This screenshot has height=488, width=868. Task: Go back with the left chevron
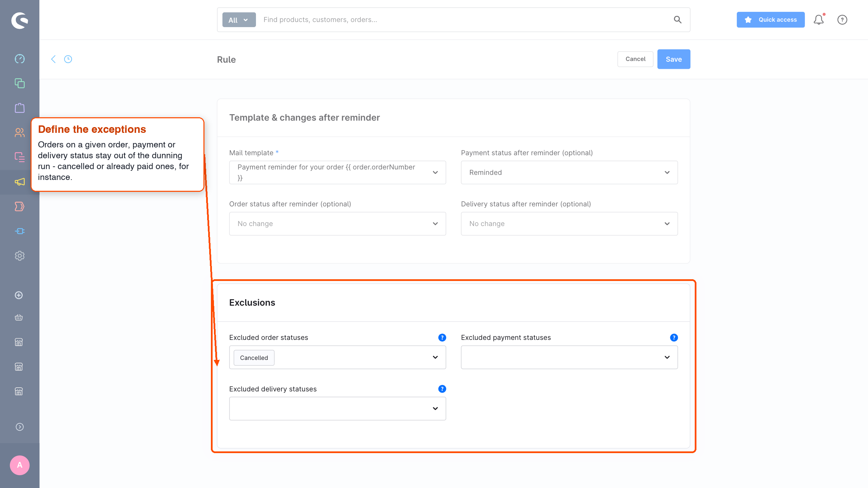(53, 59)
